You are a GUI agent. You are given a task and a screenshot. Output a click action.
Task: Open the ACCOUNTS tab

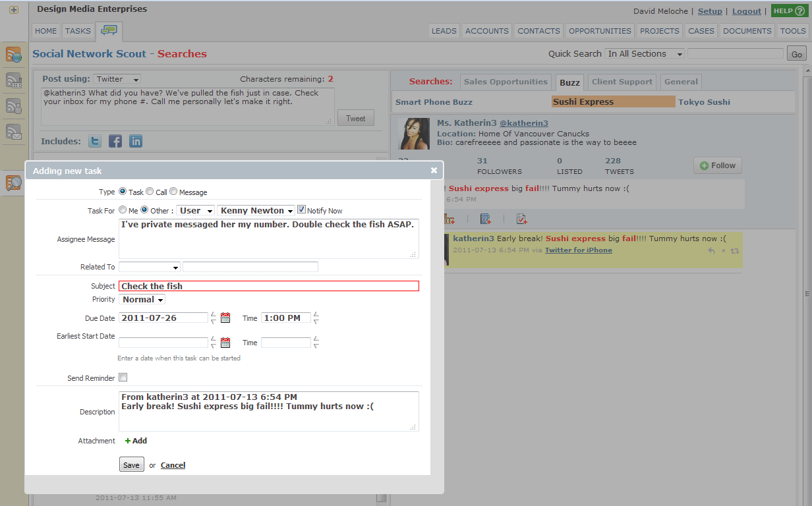[487, 31]
